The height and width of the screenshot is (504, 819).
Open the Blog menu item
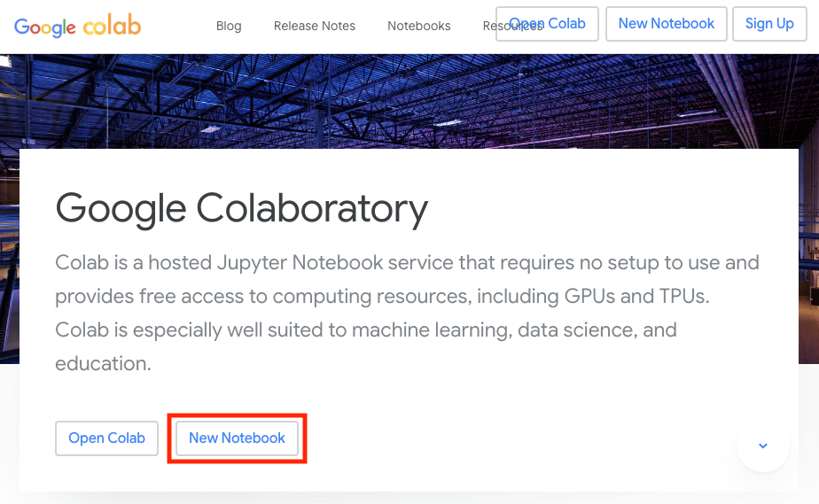click(229, 26)
